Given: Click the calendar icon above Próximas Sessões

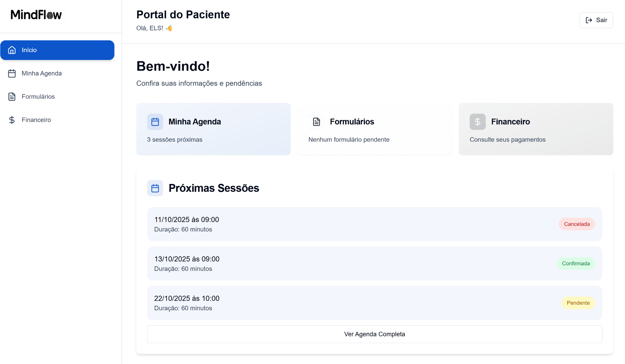Looking at the screenshot, I should coord(155,188).
